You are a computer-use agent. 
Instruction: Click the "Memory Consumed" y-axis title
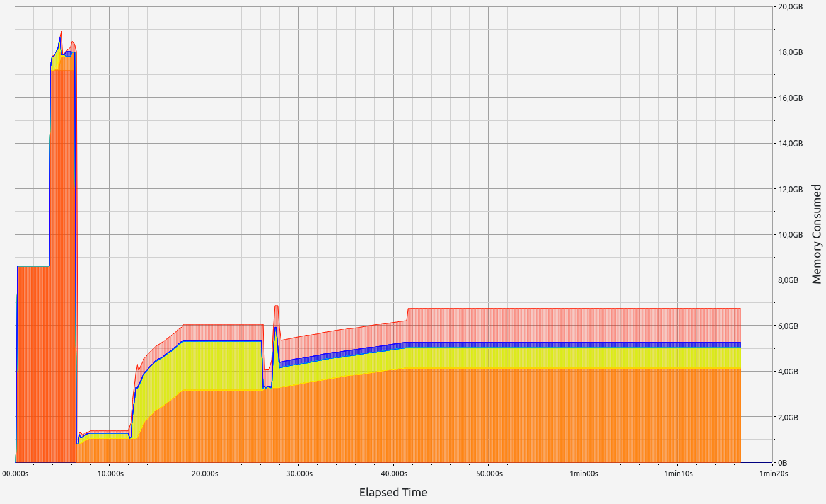click(817, 234)
